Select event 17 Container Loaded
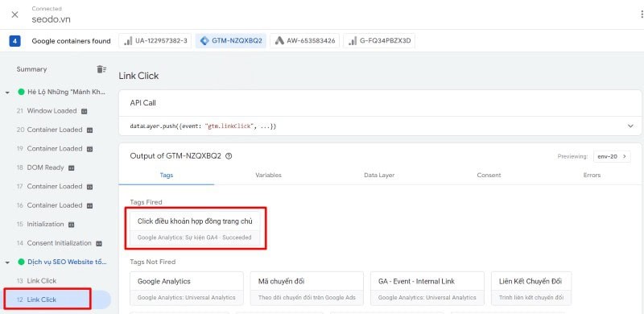 (x=50, y=187)
